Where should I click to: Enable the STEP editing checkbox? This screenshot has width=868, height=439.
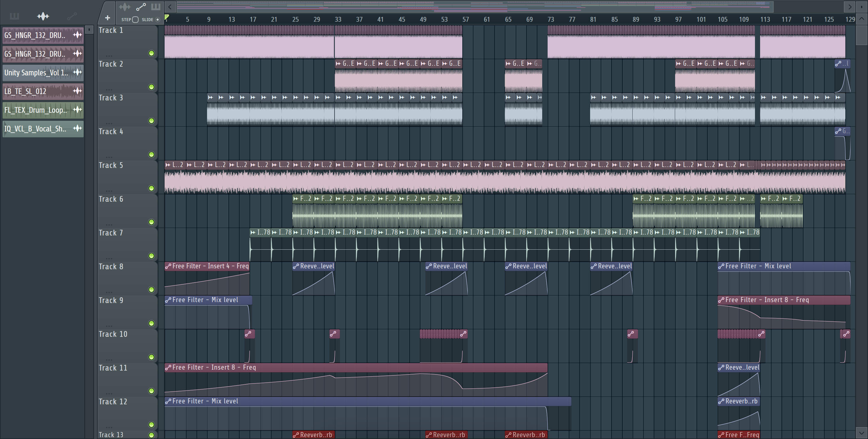coord(135,20)
